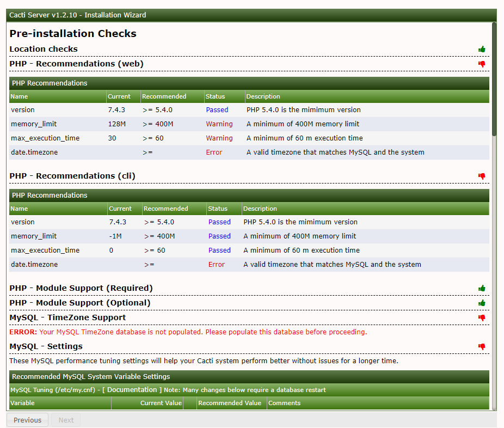504x428 pixels.
Task: Click Cacti Server v1.2.10 Installation Wizard title bar
Action: click(251, 15)
